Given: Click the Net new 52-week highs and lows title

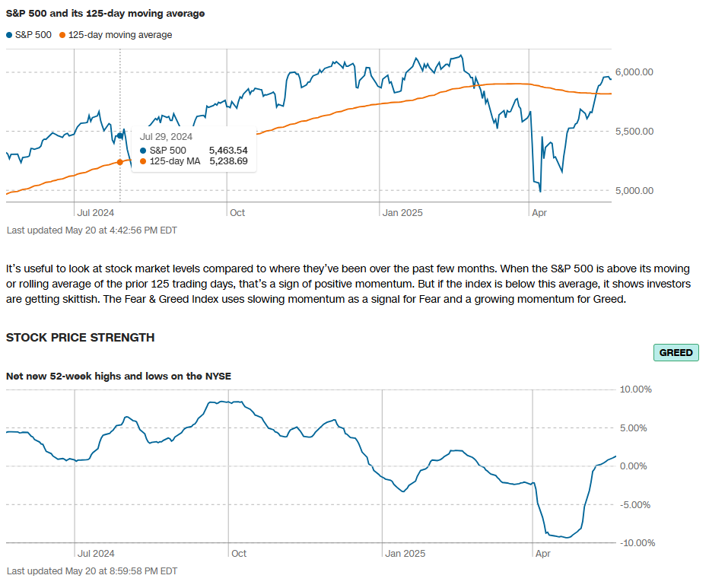Looking at the screenshot, I should tap(119, 376).
